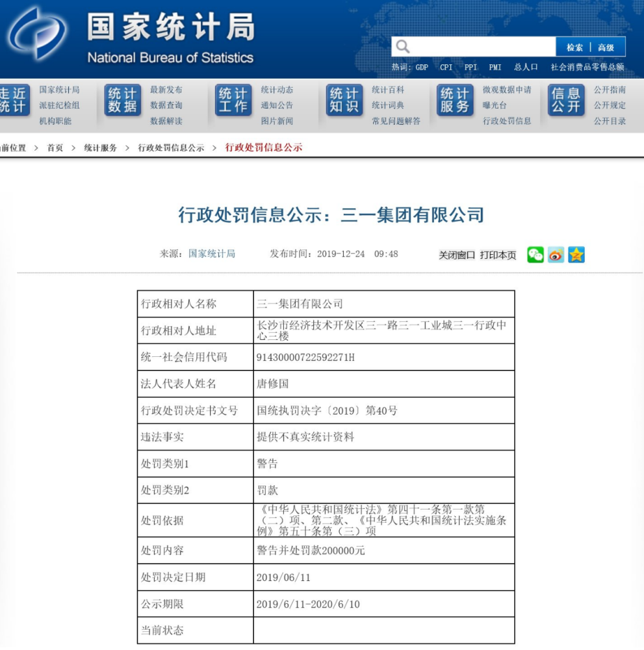Open 公开目录 menu link
The width and height of the screenshot is (644, 650).
pos(610,121)
